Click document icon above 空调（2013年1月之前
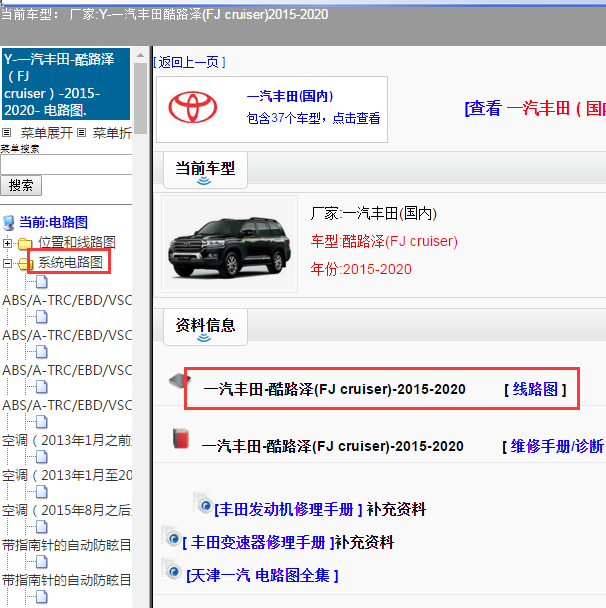The width and height of the screenshot is (606, 608). pyautogui.click(x=41, y=422)
